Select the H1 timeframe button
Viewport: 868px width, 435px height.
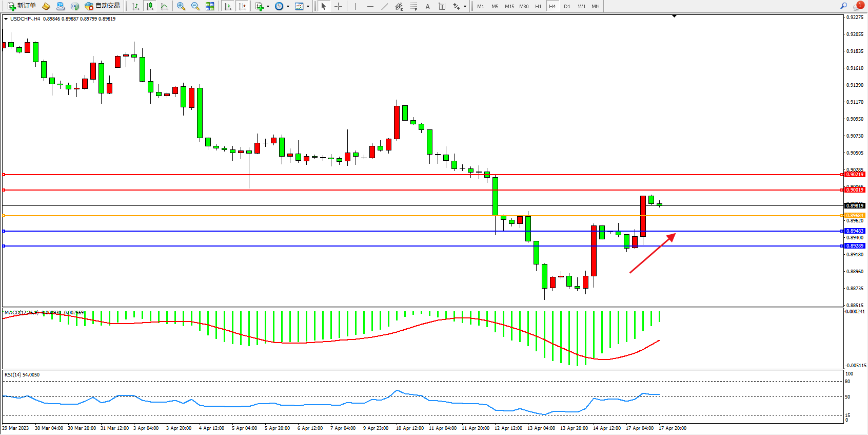click(x=538, y=6)
